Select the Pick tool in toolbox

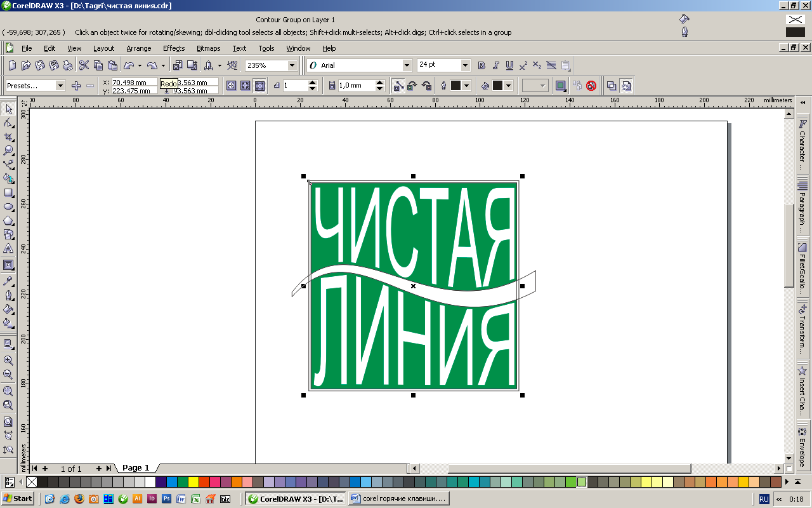tap(9, 109)
